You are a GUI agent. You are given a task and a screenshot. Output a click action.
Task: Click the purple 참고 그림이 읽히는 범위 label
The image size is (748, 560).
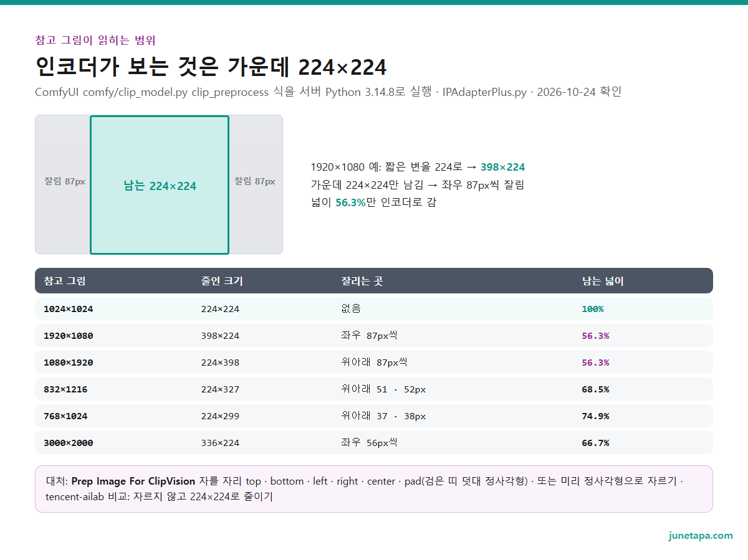pos(95,40)
